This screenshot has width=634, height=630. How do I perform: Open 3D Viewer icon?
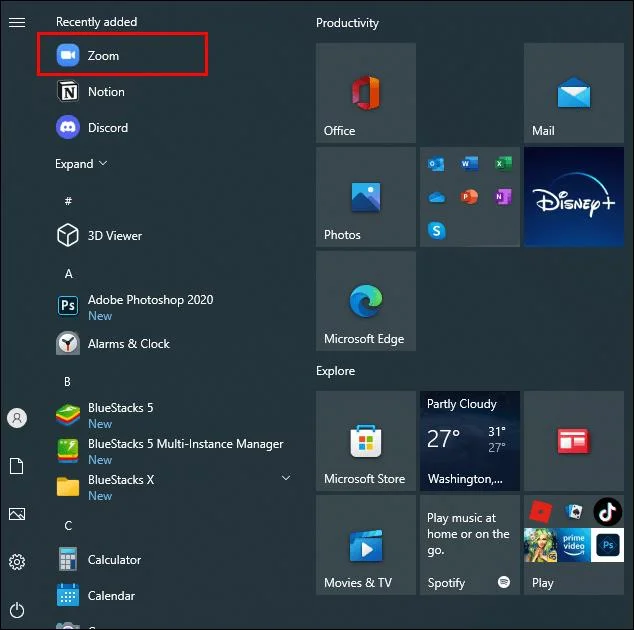point(68,235)
